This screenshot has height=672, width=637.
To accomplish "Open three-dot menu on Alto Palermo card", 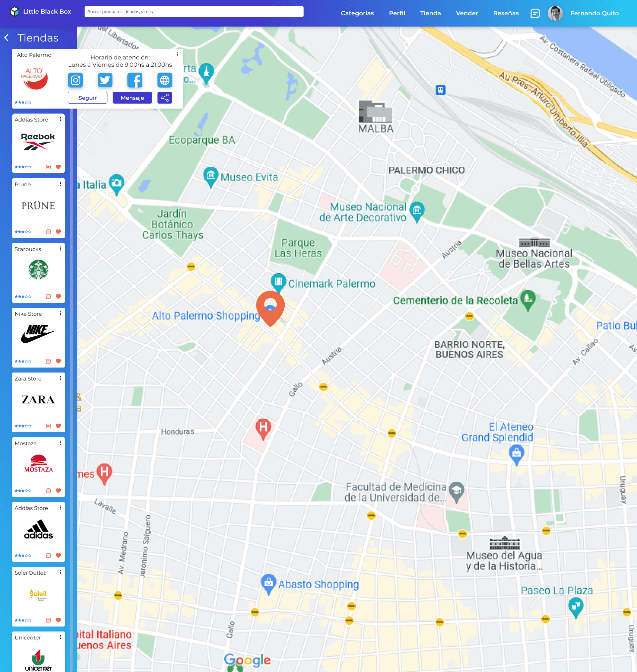I will [177, 54].
